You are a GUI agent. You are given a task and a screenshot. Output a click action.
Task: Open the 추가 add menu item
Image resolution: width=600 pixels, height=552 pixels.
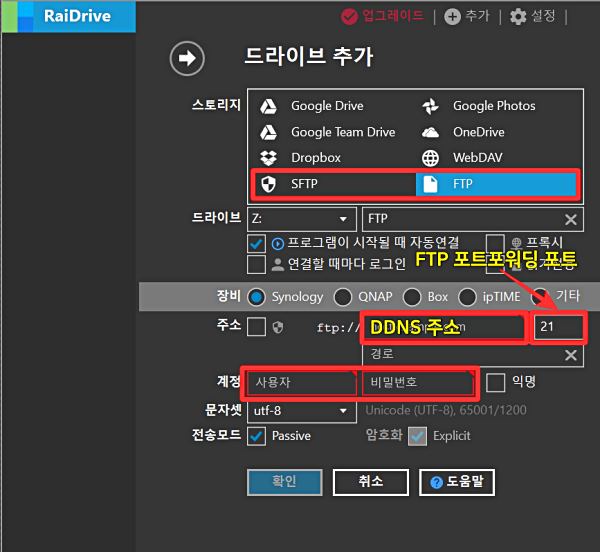(477, 16)
